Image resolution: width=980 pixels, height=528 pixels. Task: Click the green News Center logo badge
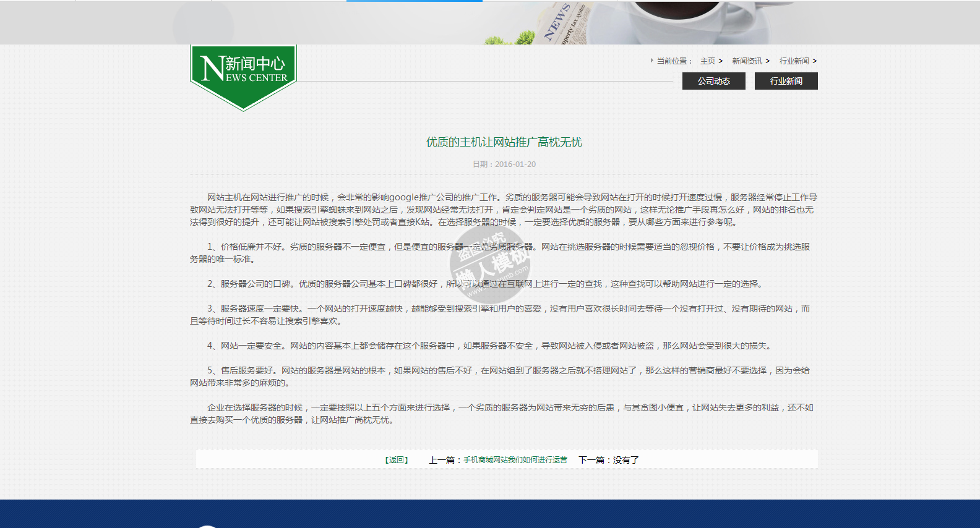click(243, 75)
